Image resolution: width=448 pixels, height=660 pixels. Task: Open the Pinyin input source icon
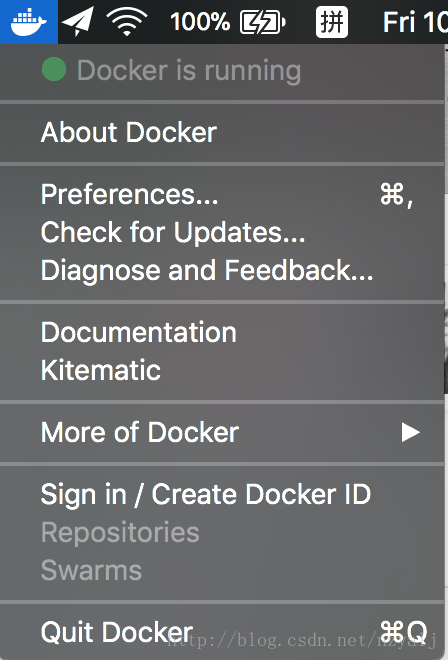[x=332, y=22]
